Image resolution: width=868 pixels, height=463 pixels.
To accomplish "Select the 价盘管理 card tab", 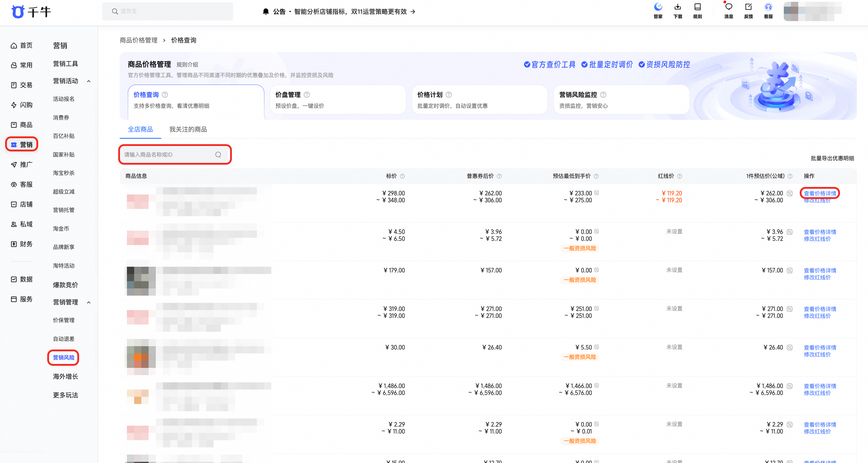I will pyautogui.click(x=338, y=100).
